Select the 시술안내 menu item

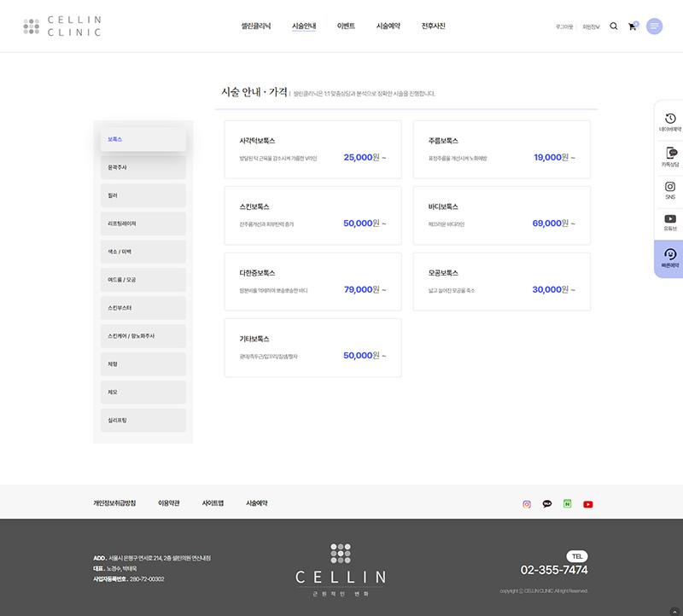click(x=304, y=26)
